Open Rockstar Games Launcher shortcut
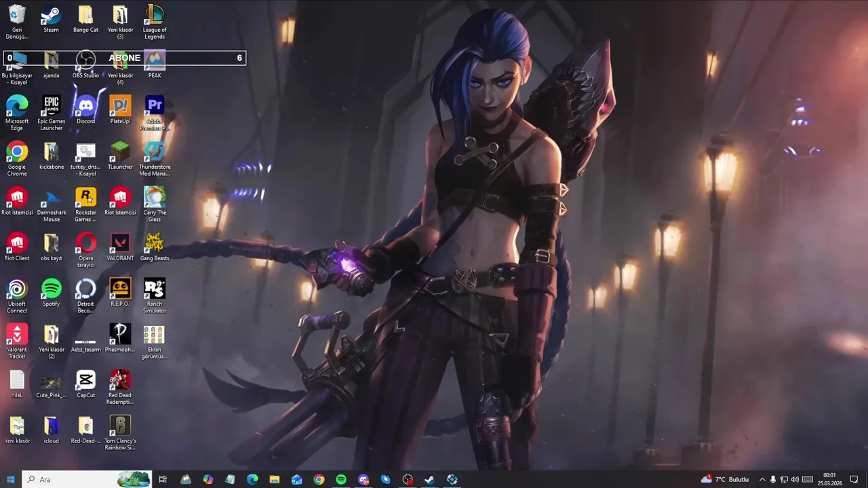Screen dimensions: 868x488 click(85, 205)
